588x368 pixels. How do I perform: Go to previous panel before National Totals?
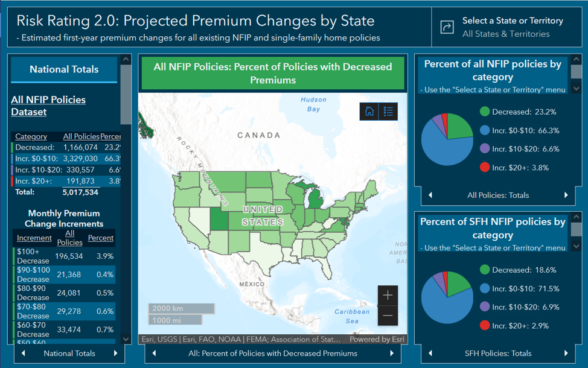pos(24,353)
